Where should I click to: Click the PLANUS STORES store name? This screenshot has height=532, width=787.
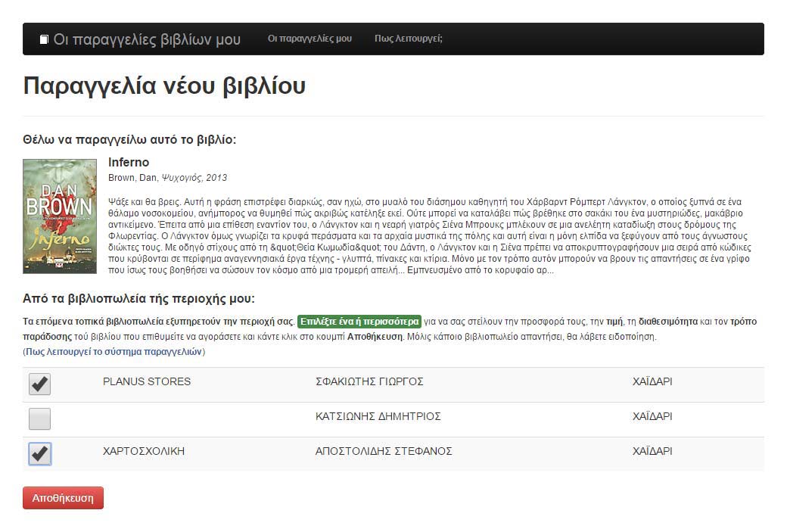pos(147,381)
